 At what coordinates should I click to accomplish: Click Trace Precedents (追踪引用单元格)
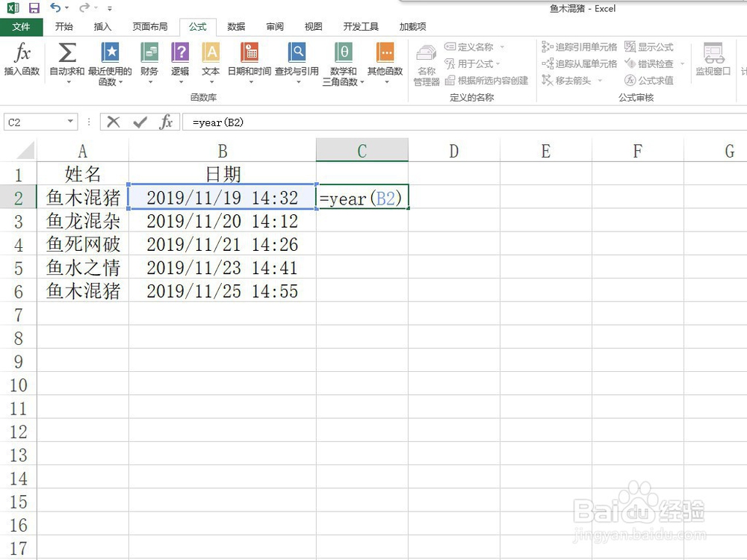pos(580,47)
